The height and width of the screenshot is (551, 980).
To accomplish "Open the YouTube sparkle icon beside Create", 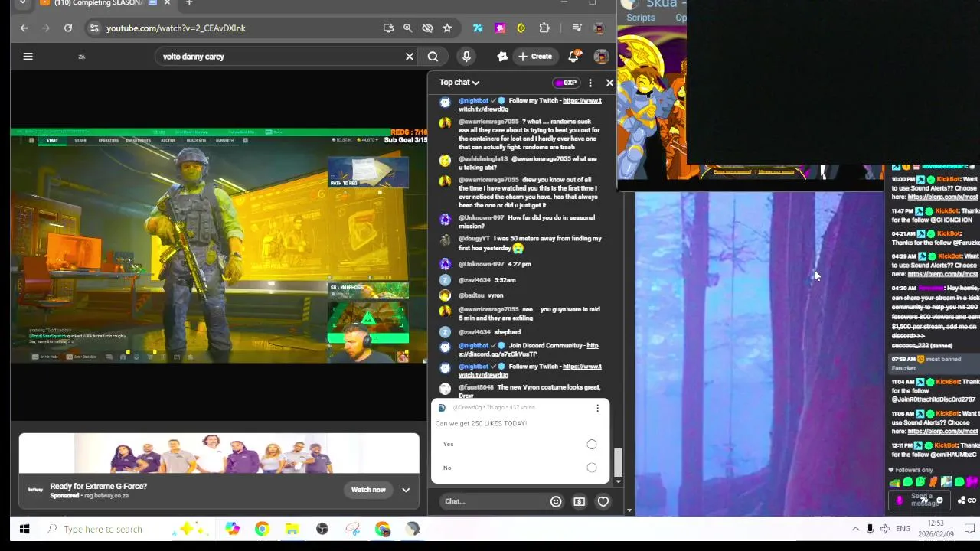I will [502, 56].
